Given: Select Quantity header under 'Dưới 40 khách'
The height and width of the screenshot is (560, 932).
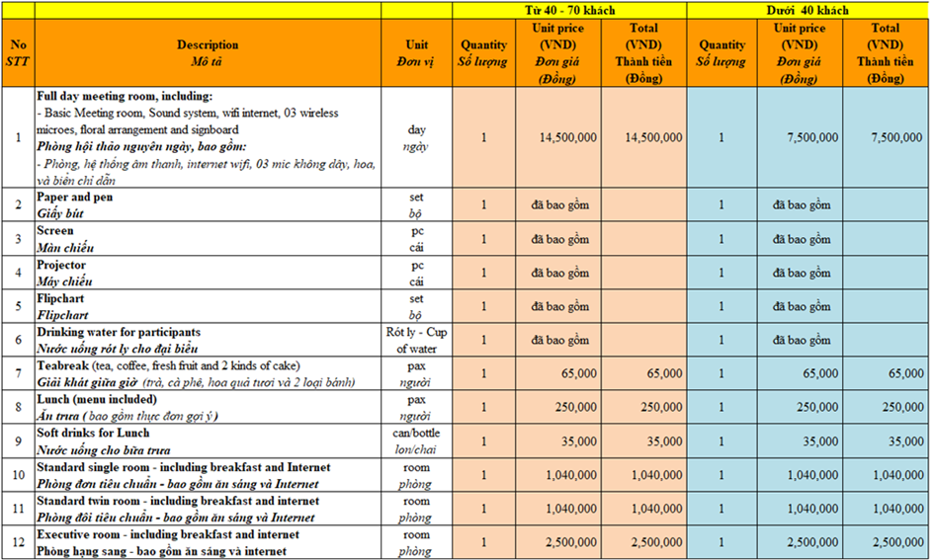Looking at the screenshot, I should pos(721,53).
